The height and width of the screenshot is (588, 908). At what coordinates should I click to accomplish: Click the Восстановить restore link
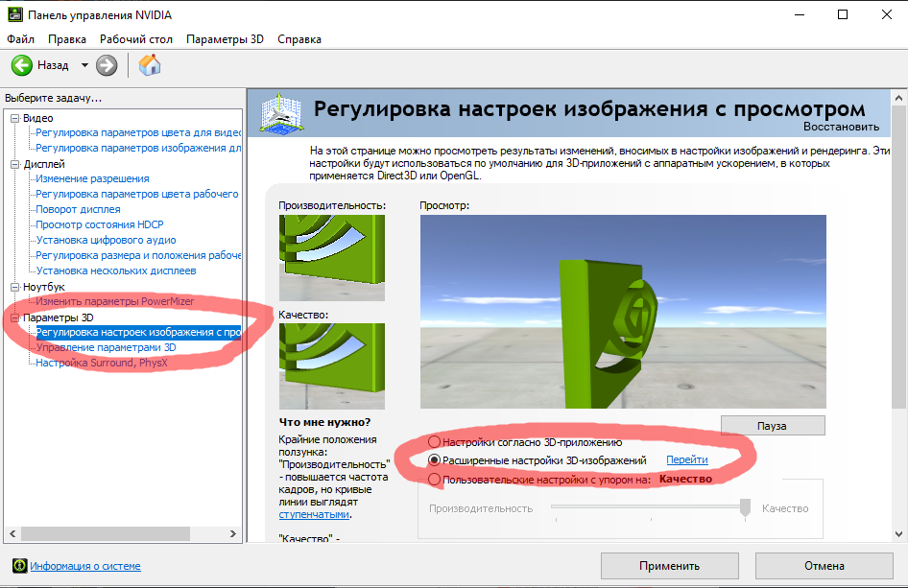[x=841, y=127]
